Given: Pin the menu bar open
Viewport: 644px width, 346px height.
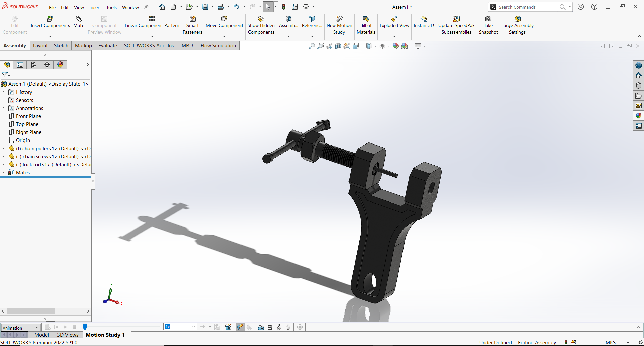Looking at the screenshot, I should pyautogui.click(x=146, y=7).
